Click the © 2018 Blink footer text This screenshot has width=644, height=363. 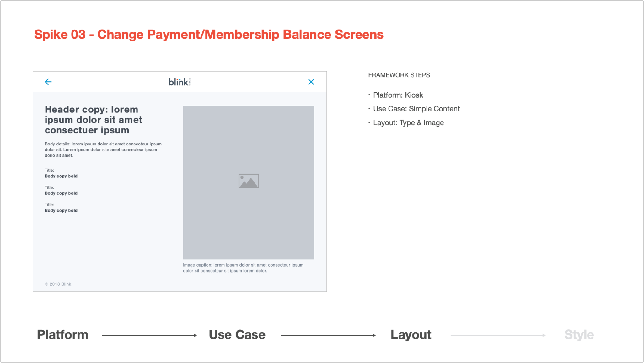58,284
